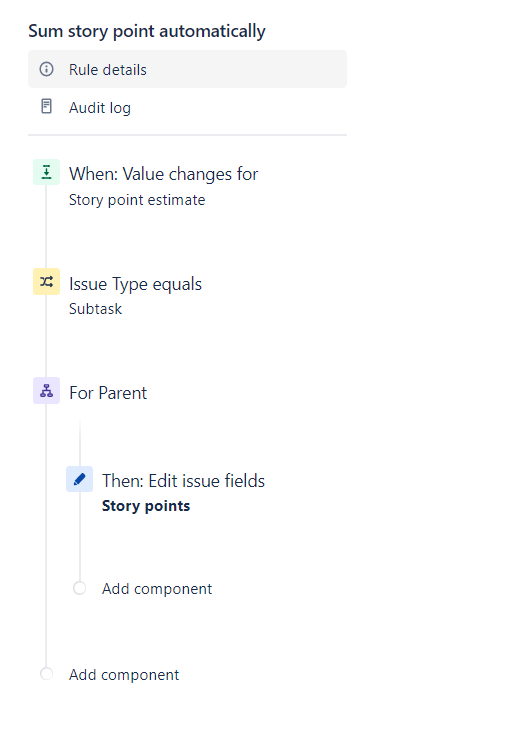This screenshot has height=741, width=529.
Task: Click the Subtask condition value text
Action: click(95, 309)
